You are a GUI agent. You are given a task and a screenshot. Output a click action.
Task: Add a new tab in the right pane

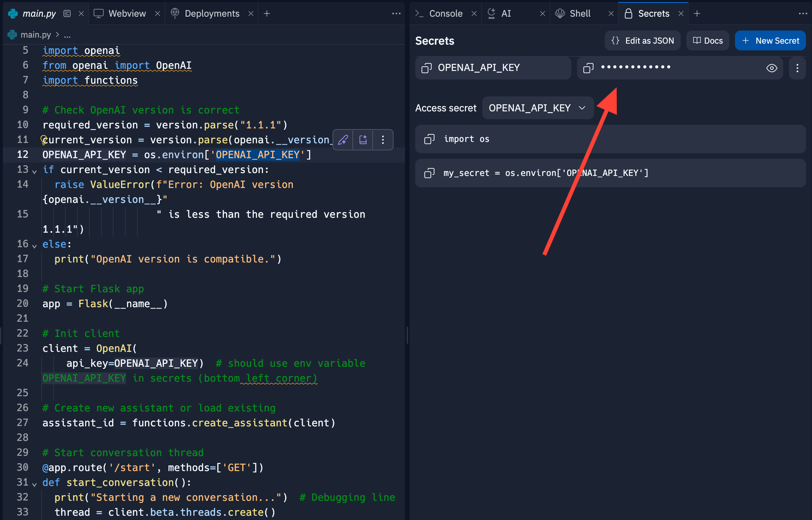tap(697, 13)
